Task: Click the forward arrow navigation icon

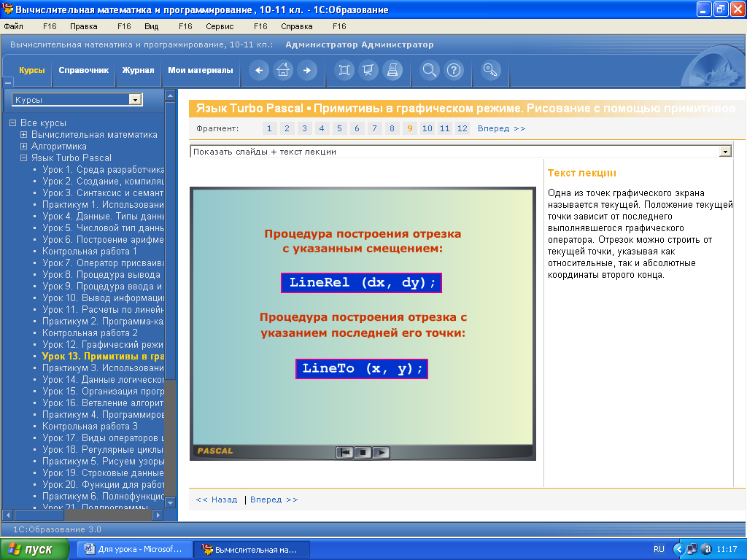Action: click(x=307, y=71)
